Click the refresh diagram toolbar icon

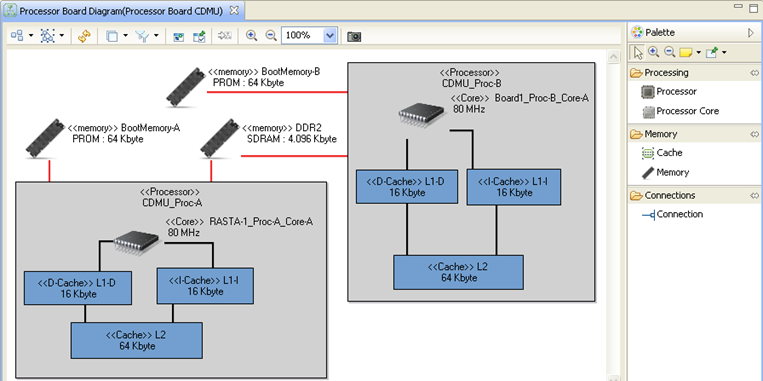click(85, 36)
